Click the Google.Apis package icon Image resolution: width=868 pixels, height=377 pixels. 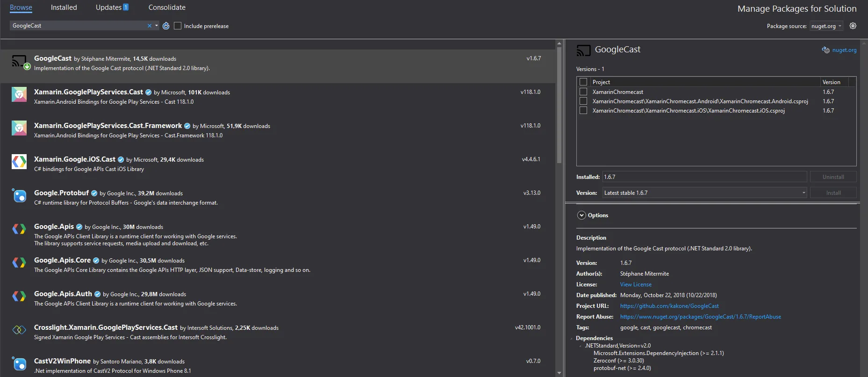(19, 229)
